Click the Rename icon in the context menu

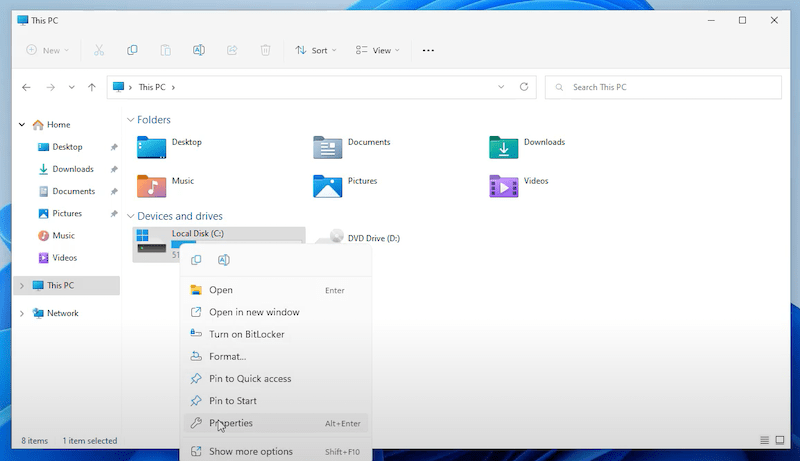tap(224, 260)
